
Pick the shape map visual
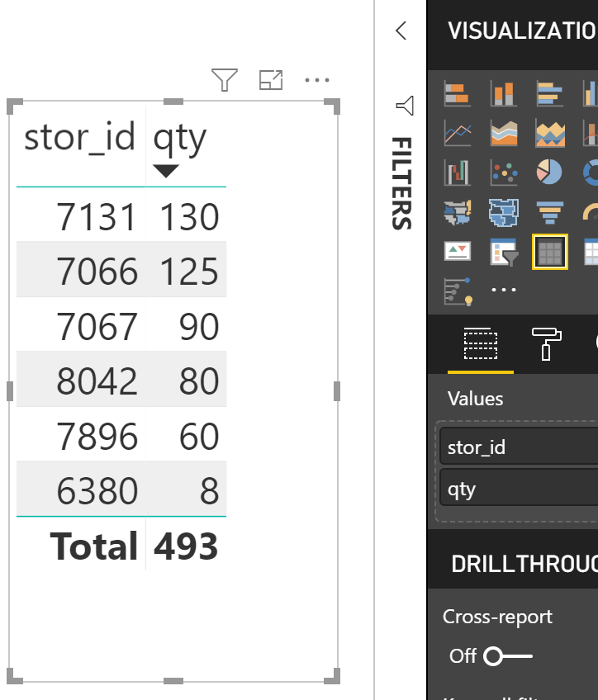point(504,212)
